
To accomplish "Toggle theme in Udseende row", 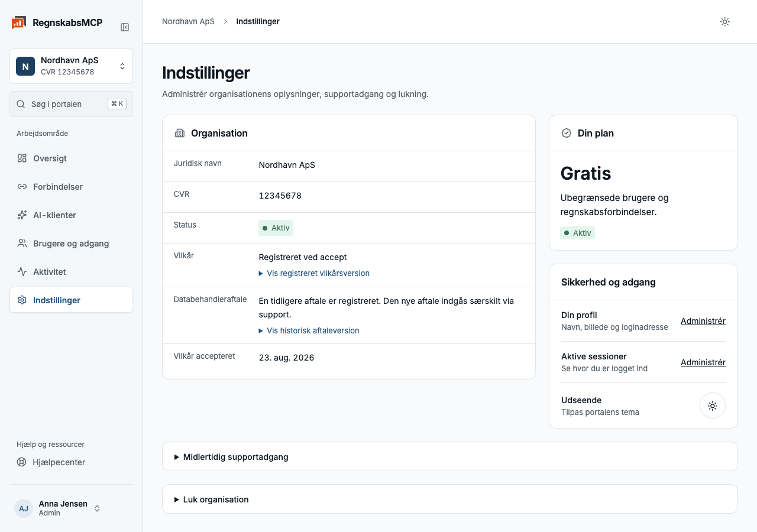I will (713, 406).
